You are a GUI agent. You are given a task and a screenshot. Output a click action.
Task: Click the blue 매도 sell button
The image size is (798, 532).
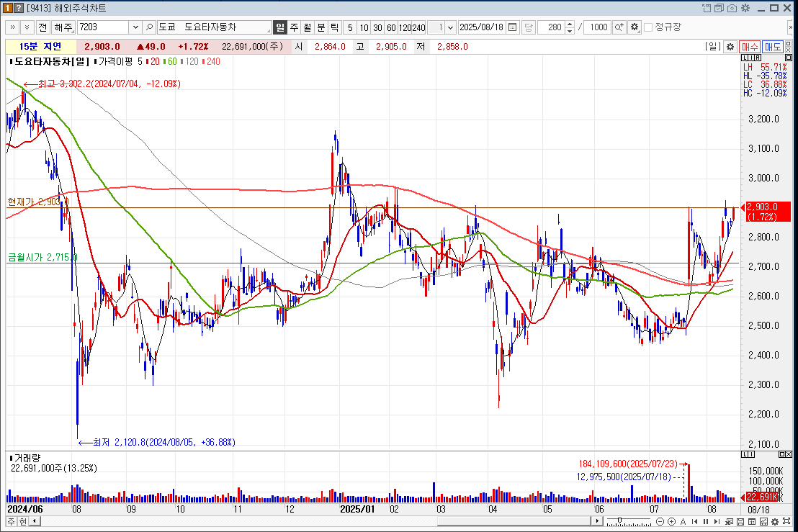click(x=773, y=46)
